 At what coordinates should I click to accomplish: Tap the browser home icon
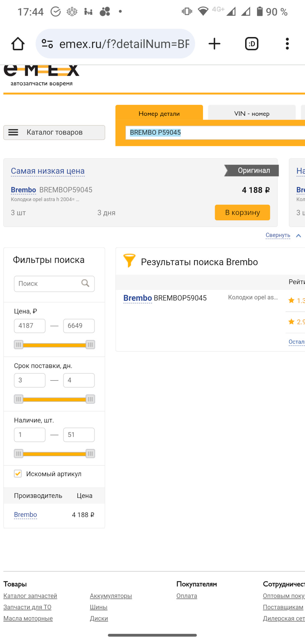tap(18, 44)
